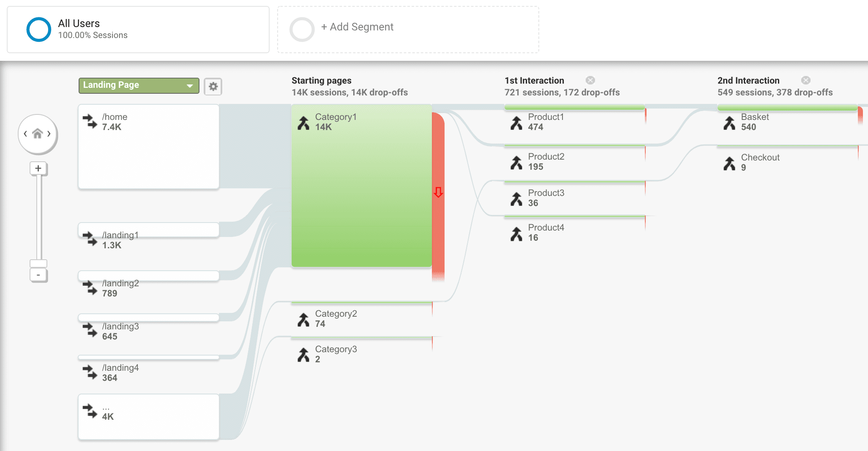
Task: Remove the 2nd Interaction step
Action: pos(805,80)
